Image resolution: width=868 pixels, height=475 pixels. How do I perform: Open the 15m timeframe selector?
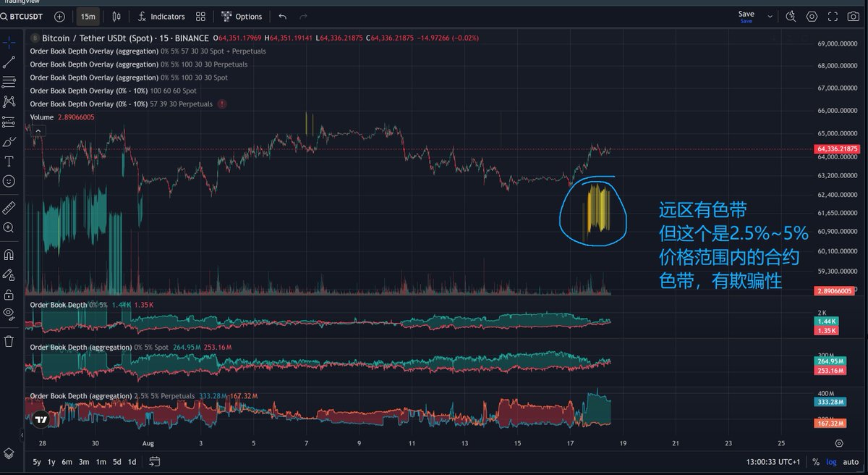tap(88, 16)
